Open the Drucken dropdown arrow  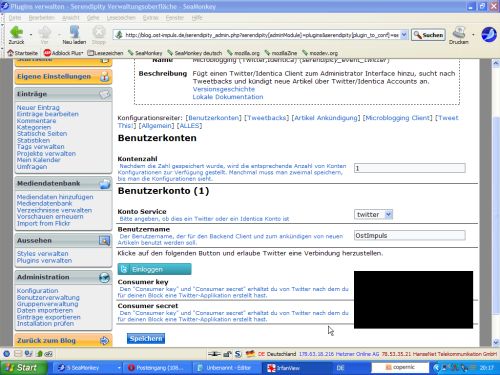click(x=473, y=35)
